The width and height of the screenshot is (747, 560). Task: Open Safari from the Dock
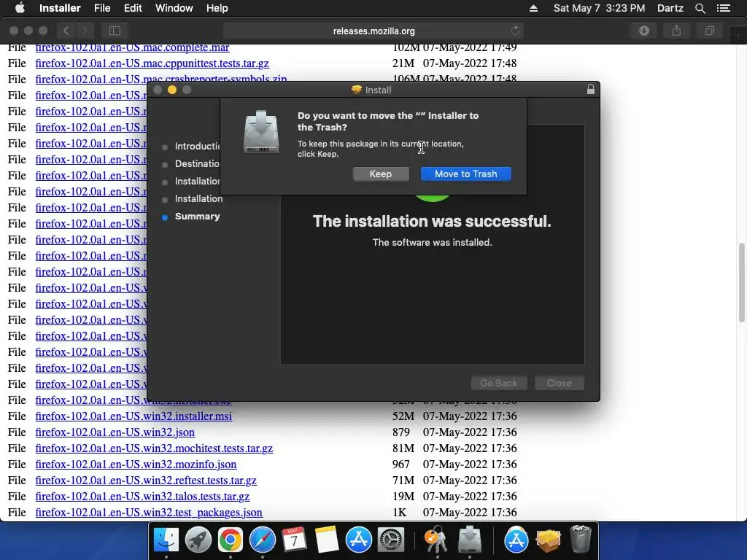point(263,540)
